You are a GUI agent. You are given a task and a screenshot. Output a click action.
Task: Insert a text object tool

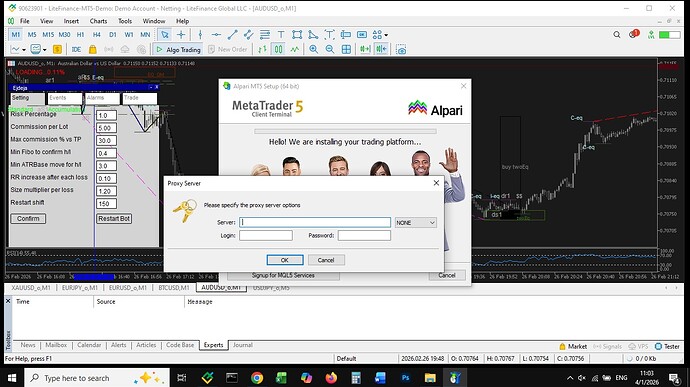click(x=281, y=34)
